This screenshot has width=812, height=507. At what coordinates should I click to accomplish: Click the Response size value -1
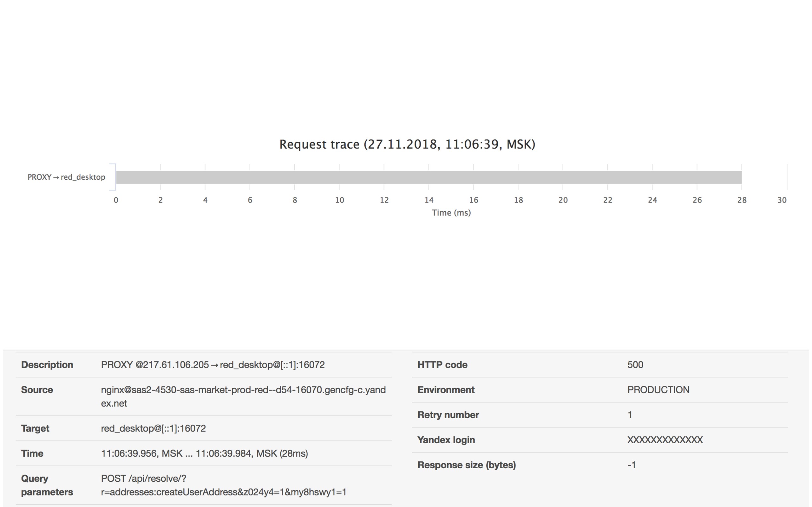(x=632, y=465)
